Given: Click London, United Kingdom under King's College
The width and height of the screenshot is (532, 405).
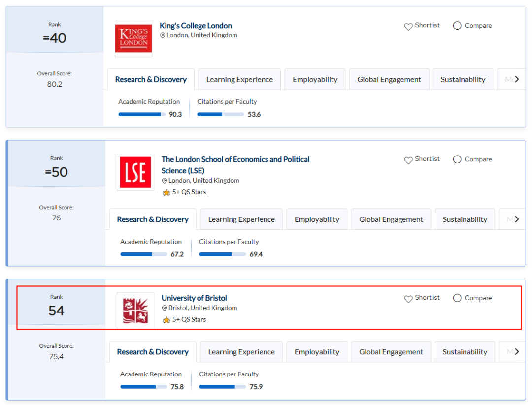Looking at the screenshot, I should click(202, 35).
